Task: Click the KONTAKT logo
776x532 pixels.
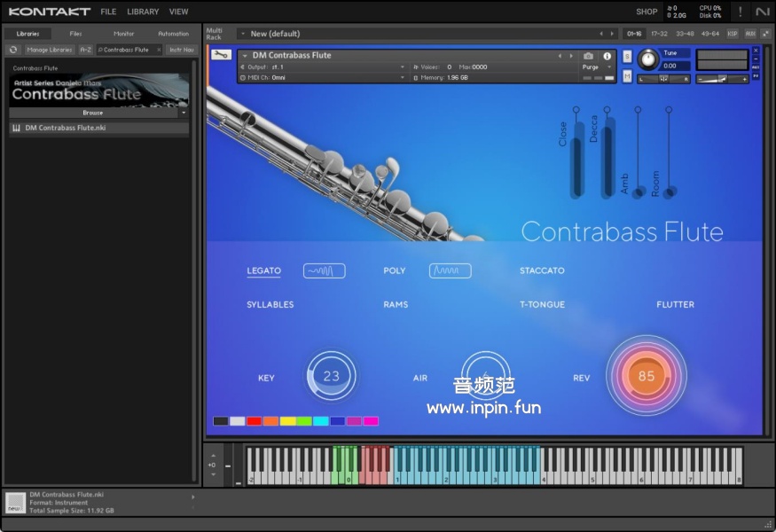Action: click(50, 12)
